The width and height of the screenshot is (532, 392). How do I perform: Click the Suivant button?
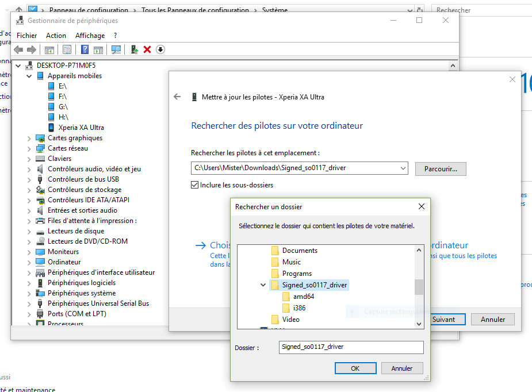[448, 320]
